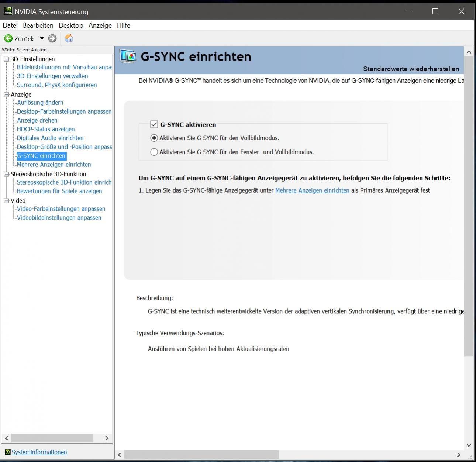
Task: Click the Systeminformationen icon at bottom left
Action: coord(7,452)
